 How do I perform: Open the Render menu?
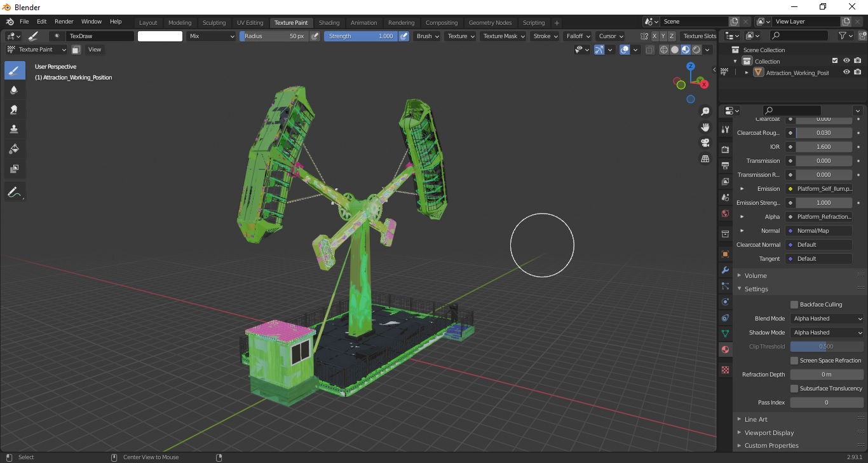point(64,22)
